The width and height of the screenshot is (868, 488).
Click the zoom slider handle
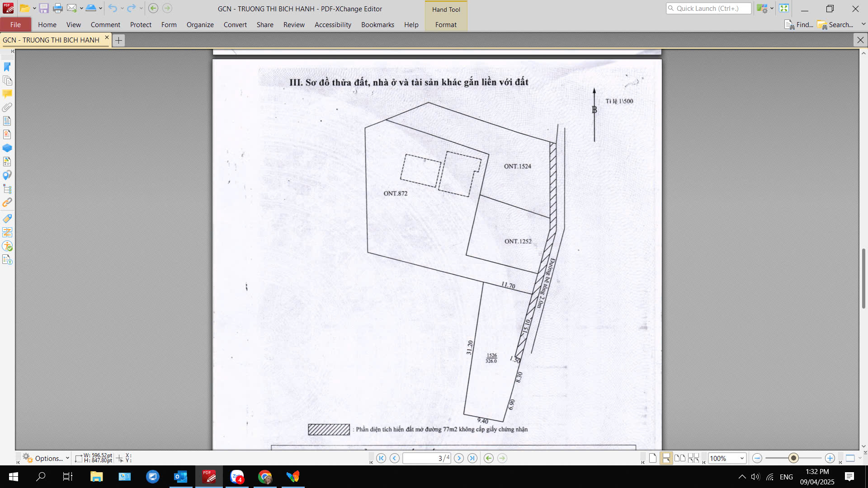pos(793,458)
